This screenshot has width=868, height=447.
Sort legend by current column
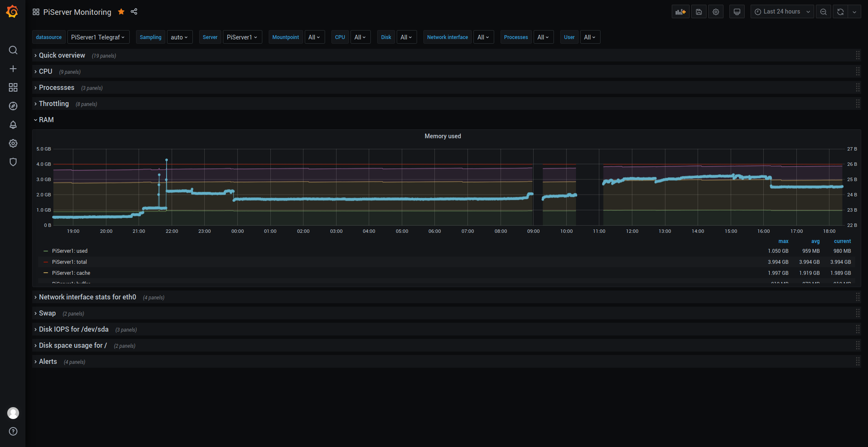click(x=842, y=241)
